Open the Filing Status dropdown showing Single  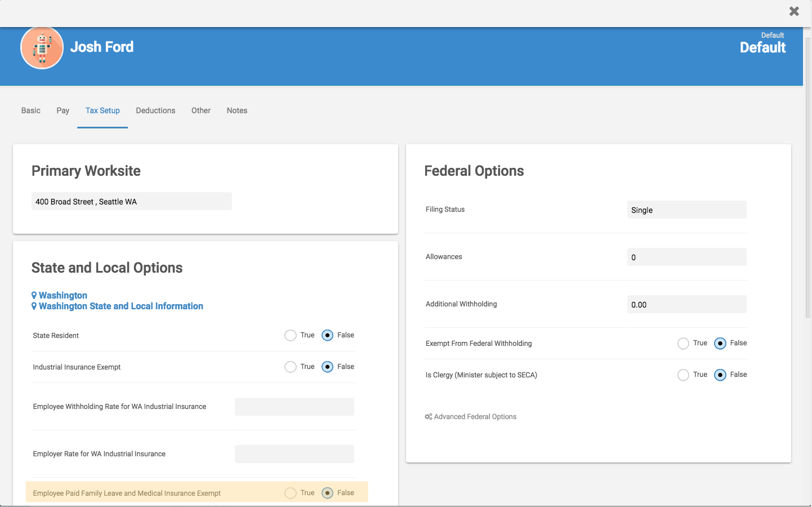[687, 210]
